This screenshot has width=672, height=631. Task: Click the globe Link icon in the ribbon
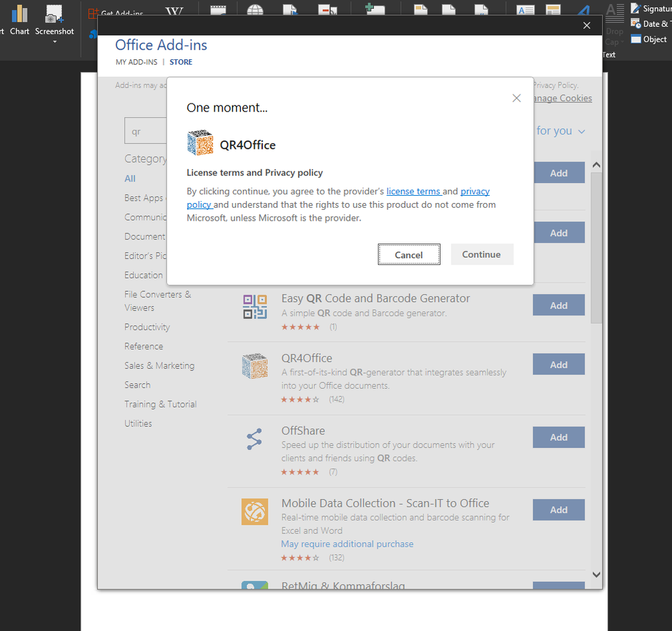[255, 10]
